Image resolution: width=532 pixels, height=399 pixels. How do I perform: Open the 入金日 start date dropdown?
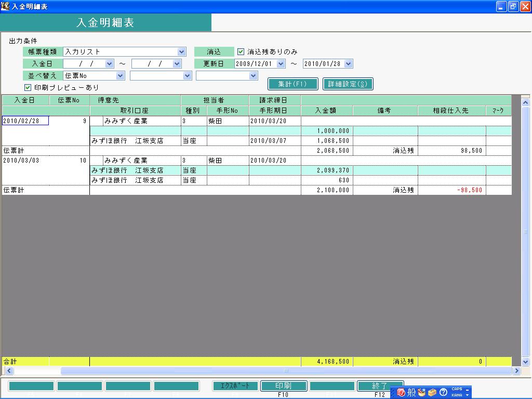point(109,64)
